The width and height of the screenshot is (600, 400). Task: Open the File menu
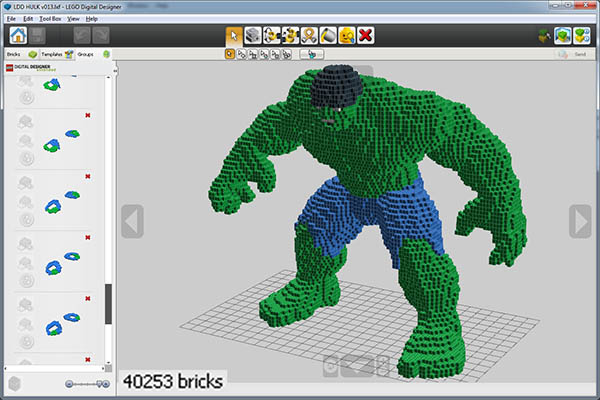click(11, 19)
